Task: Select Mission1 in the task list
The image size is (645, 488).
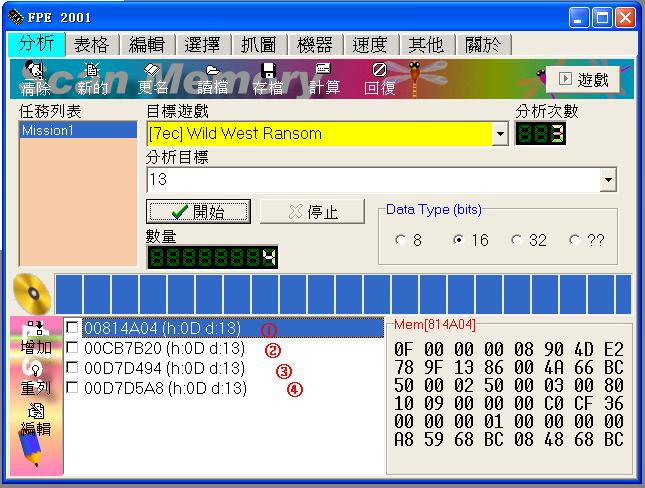Action: tap(78, 130)
